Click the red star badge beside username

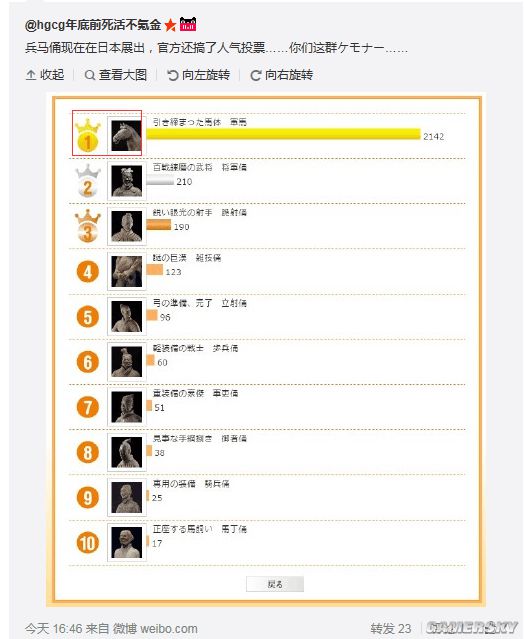pos(170,25)
